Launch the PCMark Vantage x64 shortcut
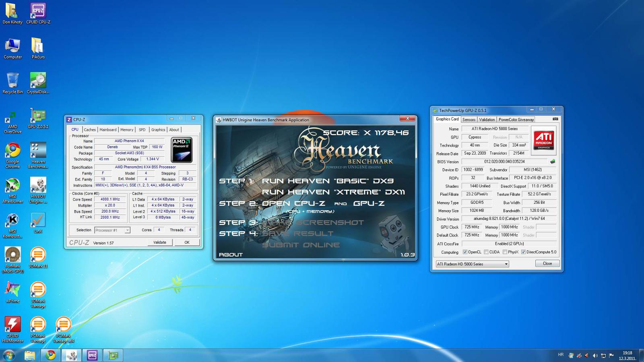Viewport: 644px width, 362px height. click(x=64, y=330)
